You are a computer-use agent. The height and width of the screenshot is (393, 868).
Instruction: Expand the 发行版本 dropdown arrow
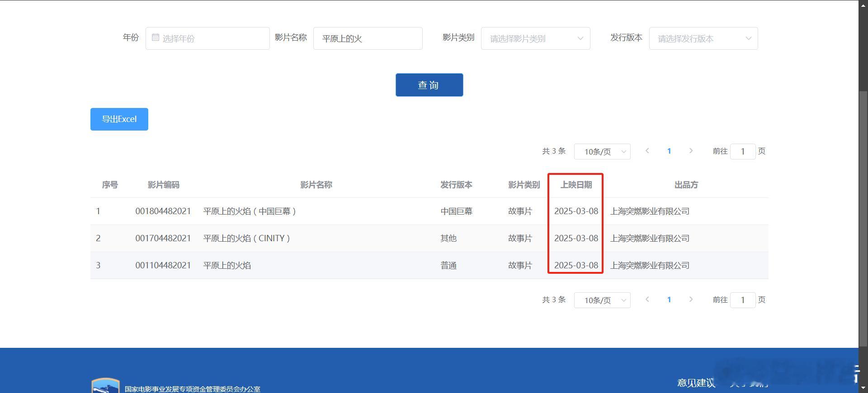coord(749,38)
